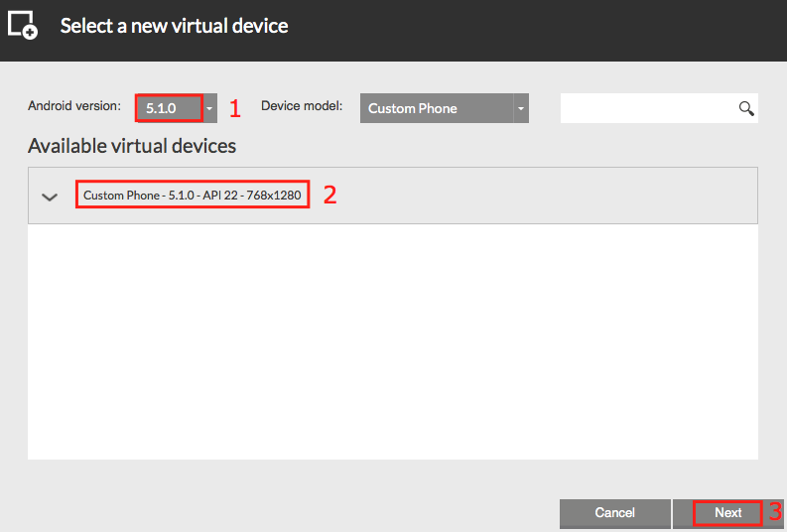Click the "Available virtual devices" heading

coord(132,146)
